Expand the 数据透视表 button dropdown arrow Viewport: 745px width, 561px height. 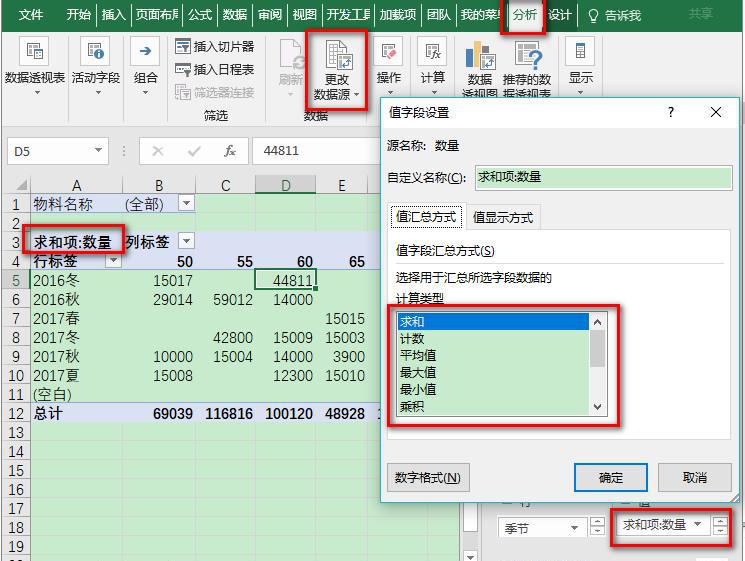click(37, 93)
